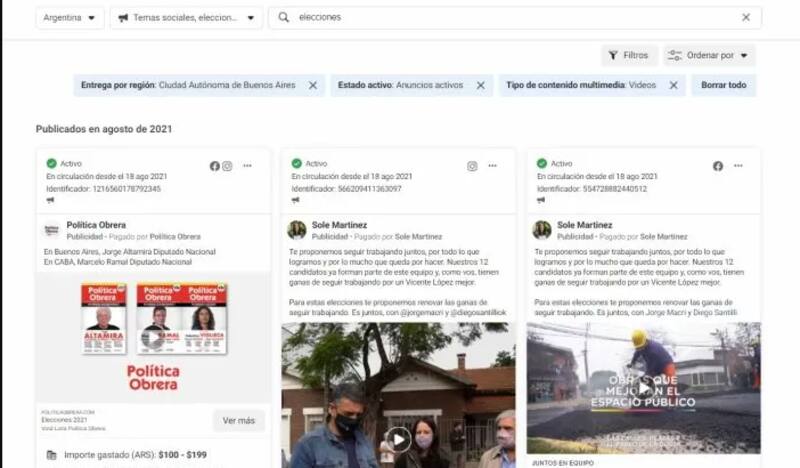Click the Facebook platform icon on the first ad
Image resolution: width=800 pixels, height=468 pixels.
(x=214, y=166)
